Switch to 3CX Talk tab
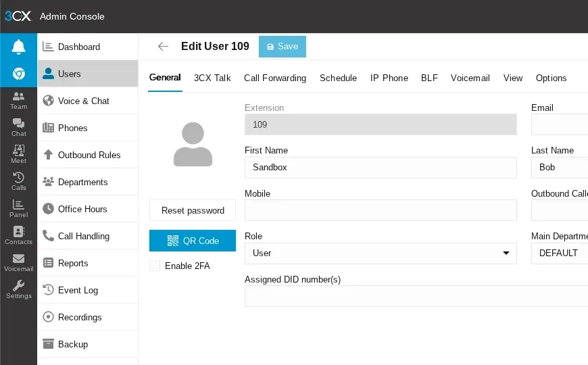 tap(212, 78)
